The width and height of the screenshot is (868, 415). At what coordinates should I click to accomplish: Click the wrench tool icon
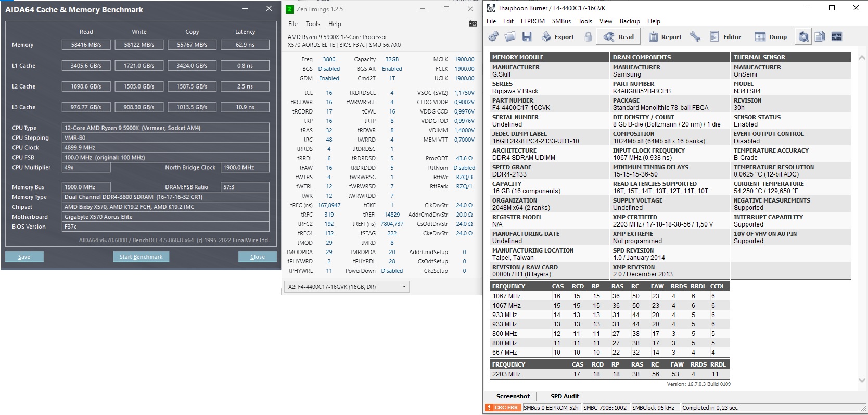coord(695,36)
